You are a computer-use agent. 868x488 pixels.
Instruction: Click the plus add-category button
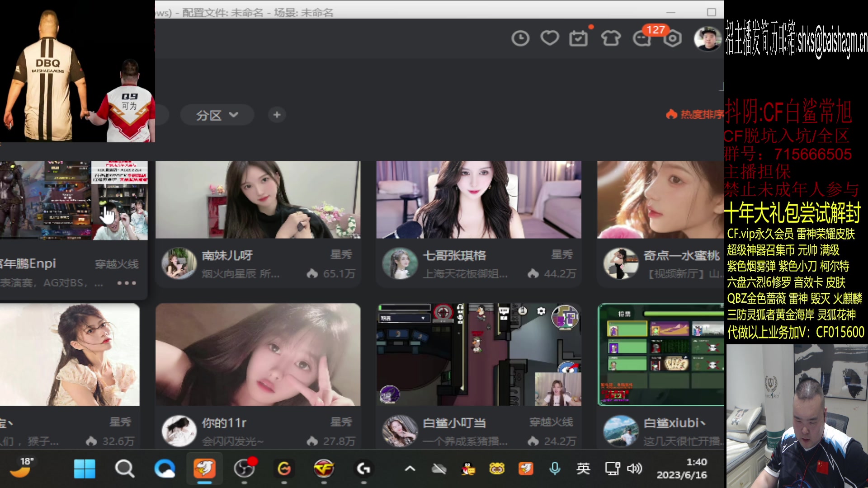tap(277, 115)
